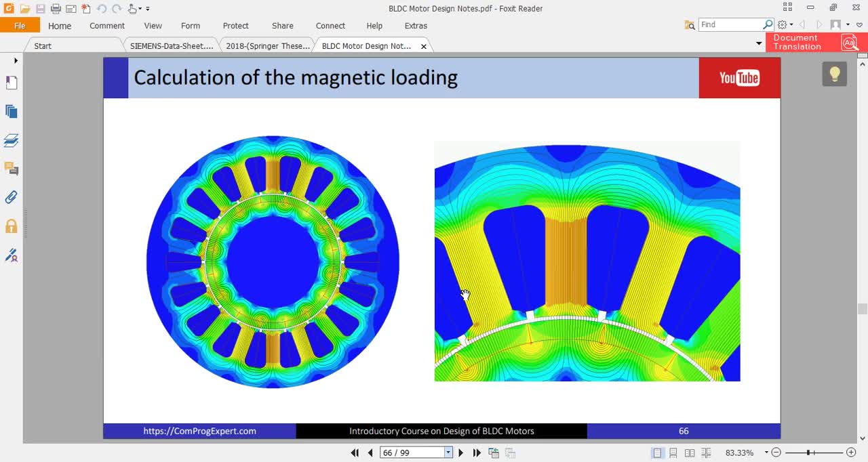The image size is (868, 462).
Task: Open the Comment ribbon tab
Action: tap(107, 26)
